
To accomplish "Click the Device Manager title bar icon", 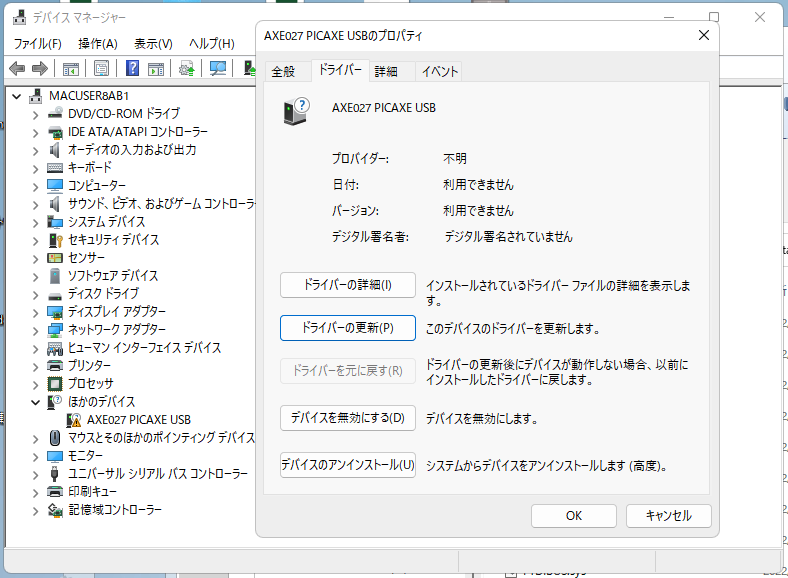I will coord(20,18).
